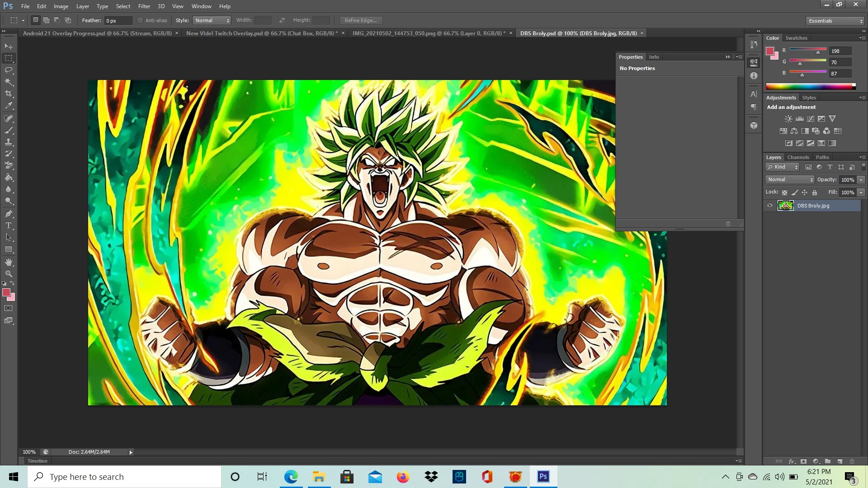
Task: Select the Hand tool
Action: pyautogui.click(x=9, y=262)
